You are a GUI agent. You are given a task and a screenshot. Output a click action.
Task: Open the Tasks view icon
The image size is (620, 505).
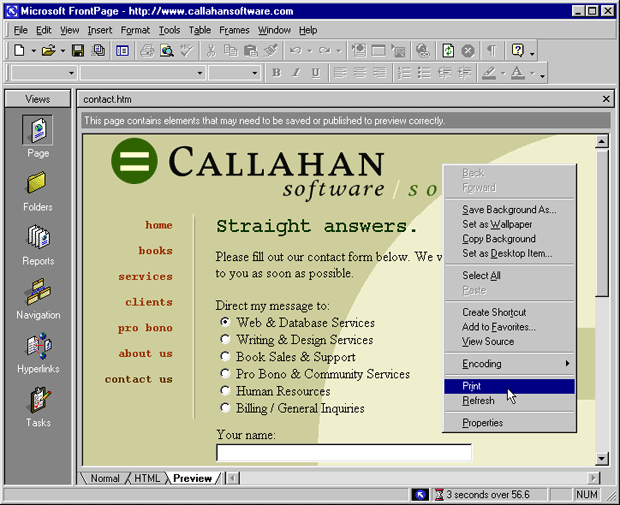pyautogui.click(x=37, y=402)
